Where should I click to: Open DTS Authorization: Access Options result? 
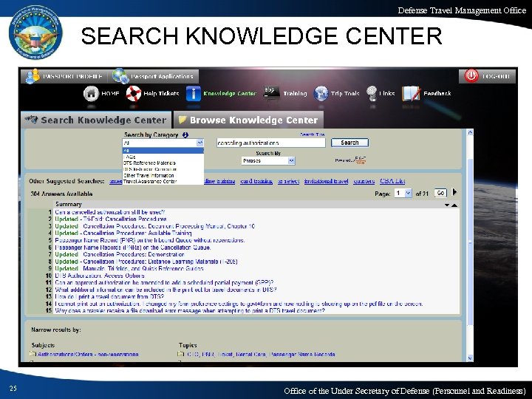point(100,276)
